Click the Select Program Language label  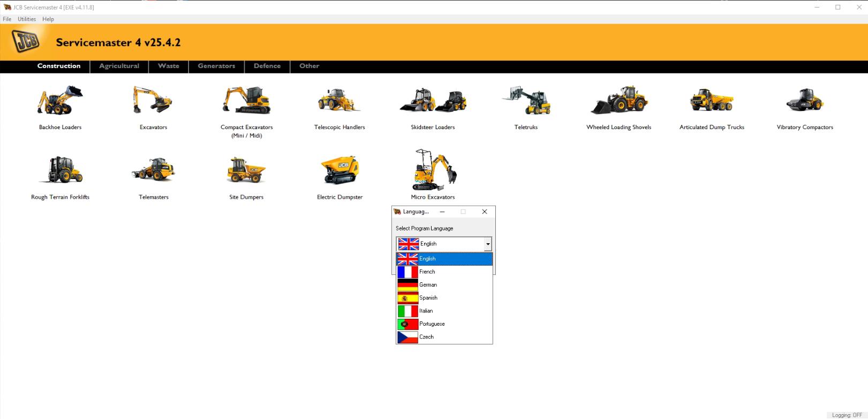(424, 228)
